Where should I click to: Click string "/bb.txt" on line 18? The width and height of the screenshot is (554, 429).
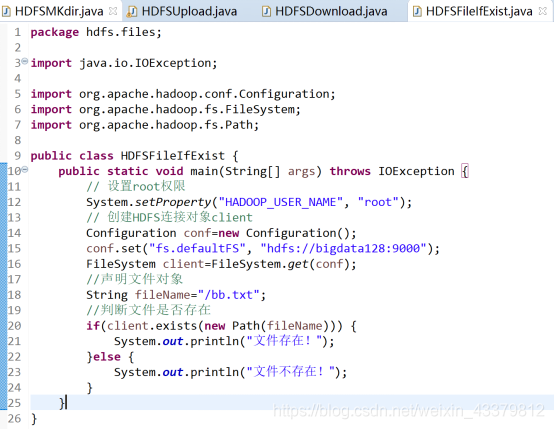point(229,295)
